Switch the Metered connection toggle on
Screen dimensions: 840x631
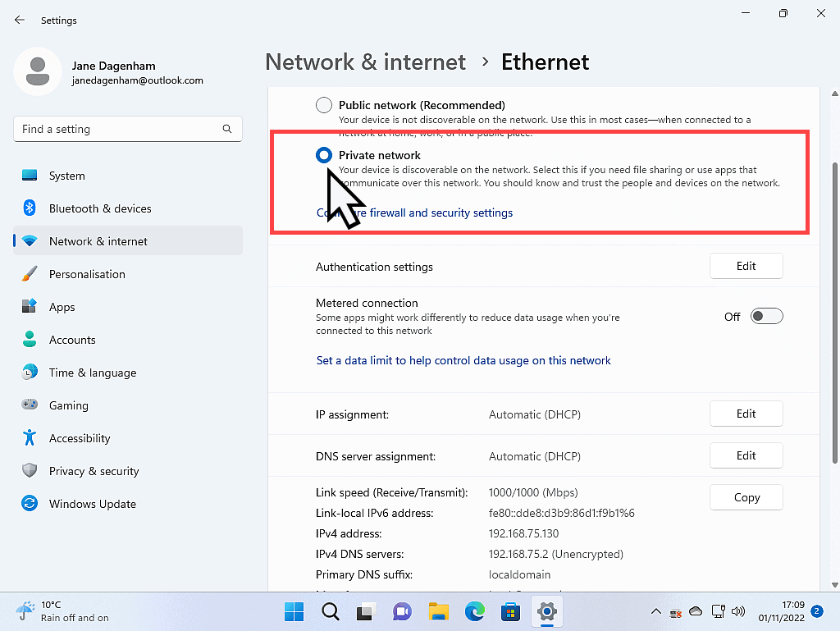coord(766,316)
